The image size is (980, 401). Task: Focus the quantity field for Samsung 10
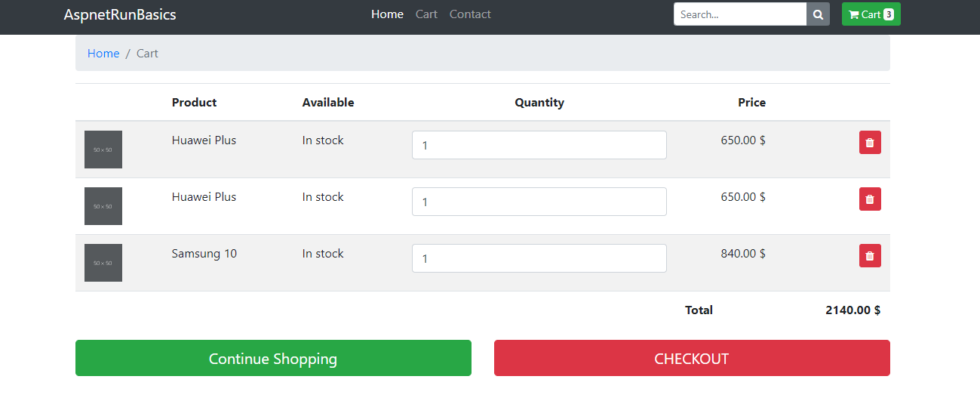click(539, 258)
